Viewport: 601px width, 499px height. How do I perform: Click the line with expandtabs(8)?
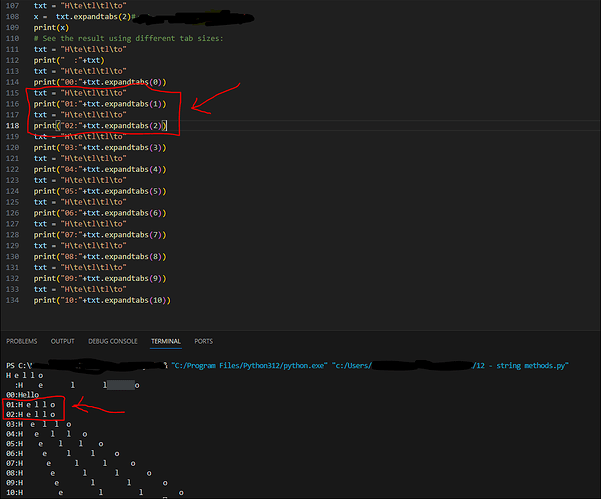pyautogui.click(x=100, y=257)
